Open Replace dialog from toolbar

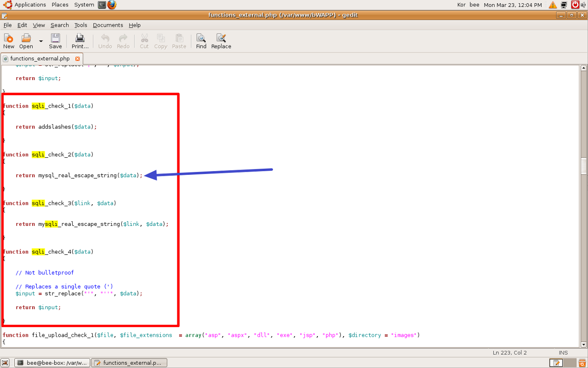click(221, 41)
